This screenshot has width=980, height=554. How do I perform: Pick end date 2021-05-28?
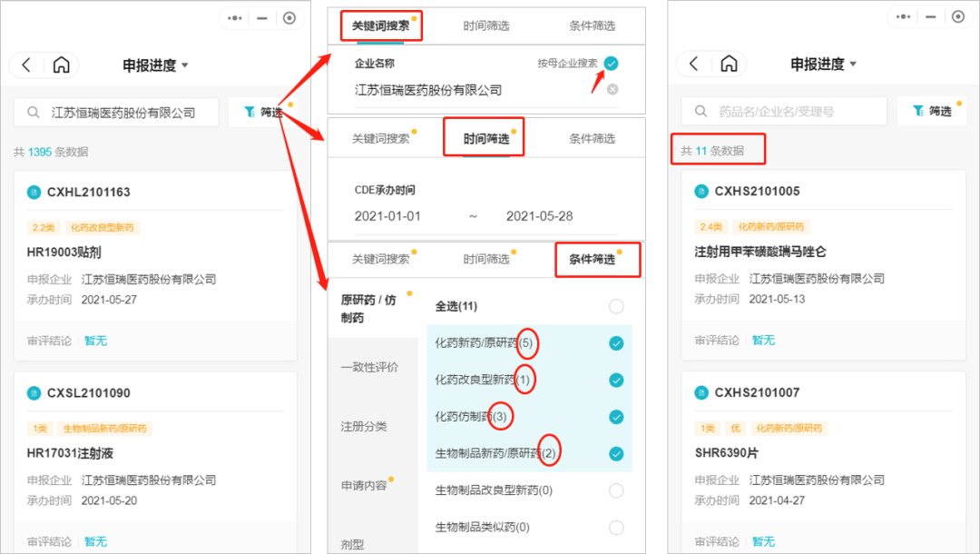[539, 216]
